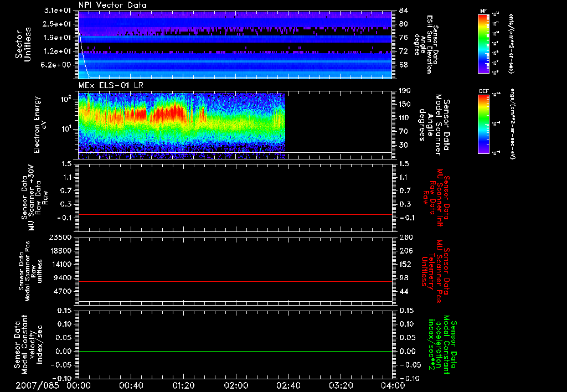Image resolution: width=567 pixels, height=392 pixels.
Task: Click the DEF color bar legend
Action: tap(483, 124)
